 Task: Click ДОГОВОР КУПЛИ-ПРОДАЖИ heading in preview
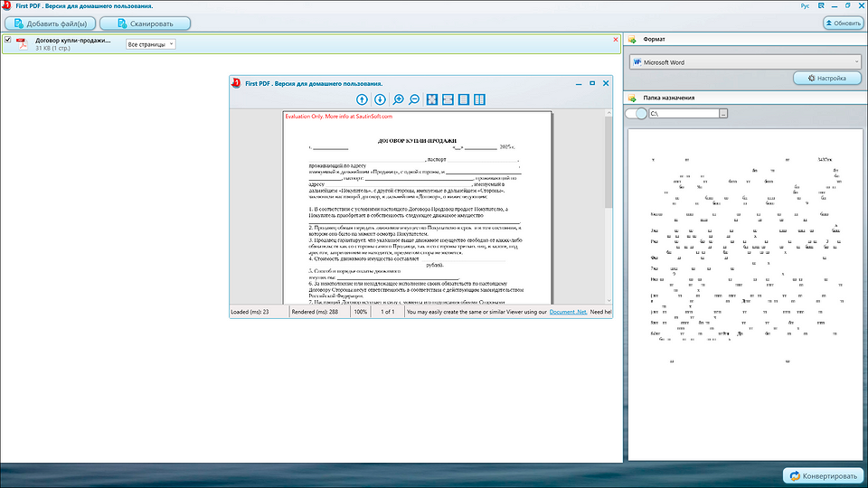click(x=418, y=141)
